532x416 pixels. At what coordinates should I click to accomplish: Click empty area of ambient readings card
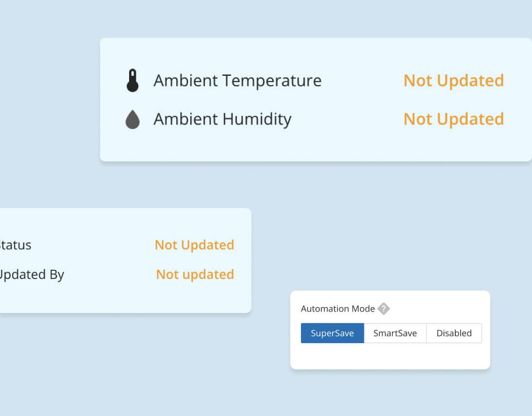(x=316, y=146)
